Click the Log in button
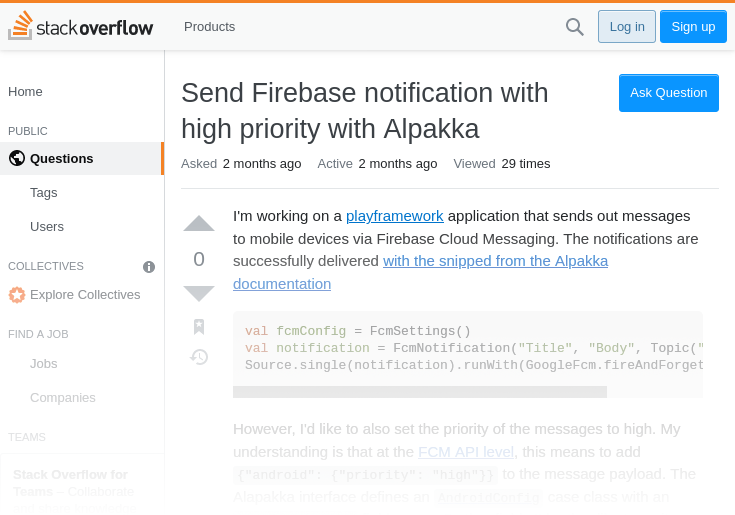 [627, 27]
